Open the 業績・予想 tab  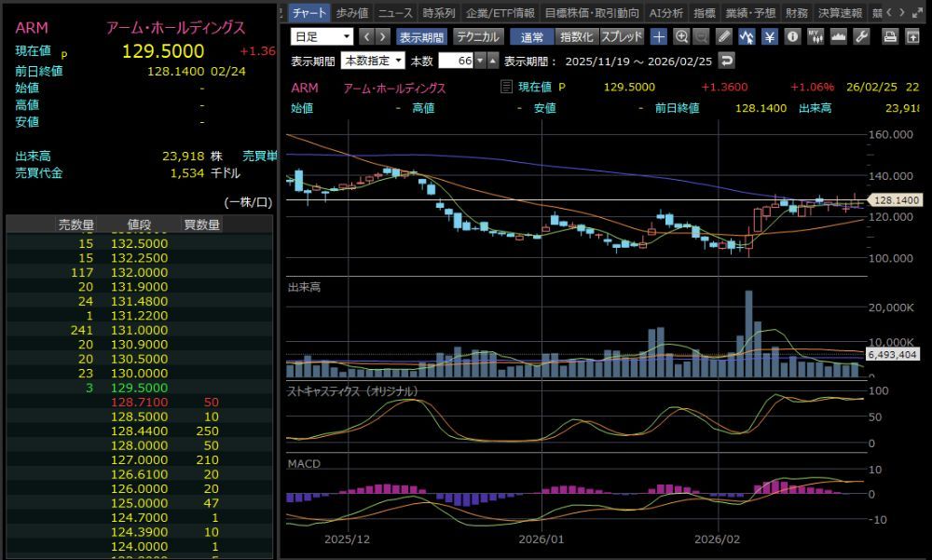click(750, 12)
